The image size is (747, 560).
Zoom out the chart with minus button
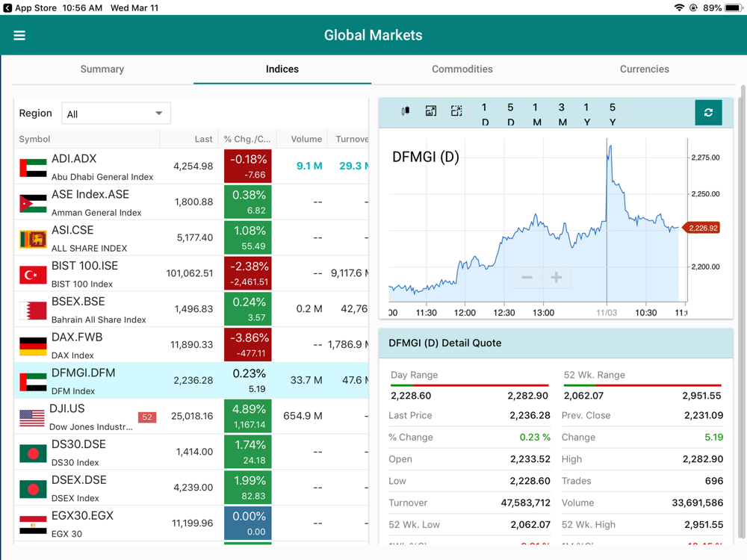[x=527, y=277]
